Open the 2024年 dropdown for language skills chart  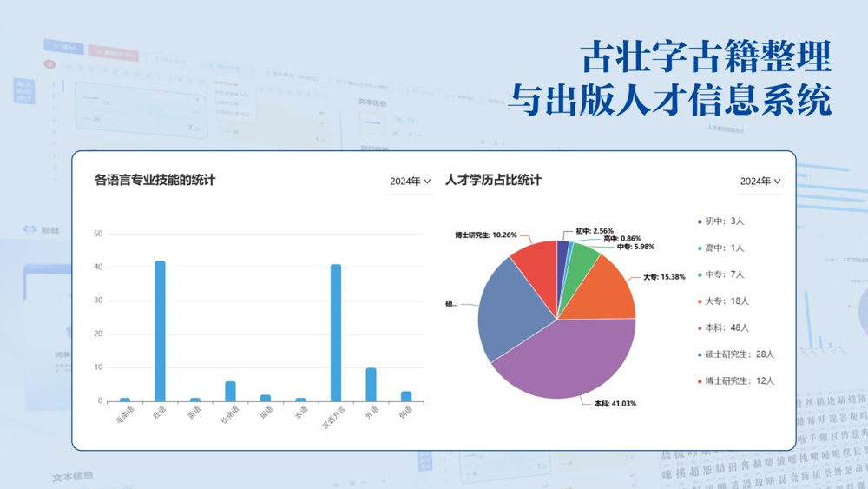click(x=410, y=181)
